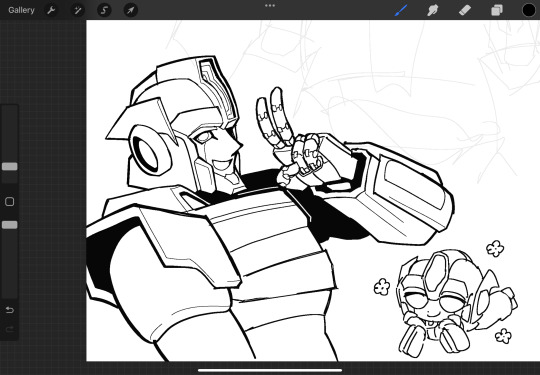Screen dimensions: 540x375
Task: Redo with the dimmed sidebar arrow
Action: 10,330
